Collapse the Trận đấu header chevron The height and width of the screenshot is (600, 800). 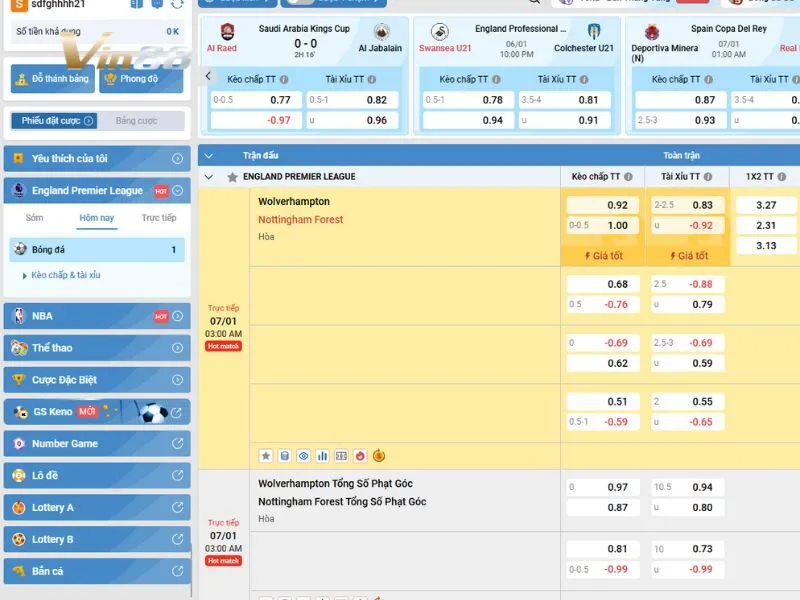[x=209, y=156]
